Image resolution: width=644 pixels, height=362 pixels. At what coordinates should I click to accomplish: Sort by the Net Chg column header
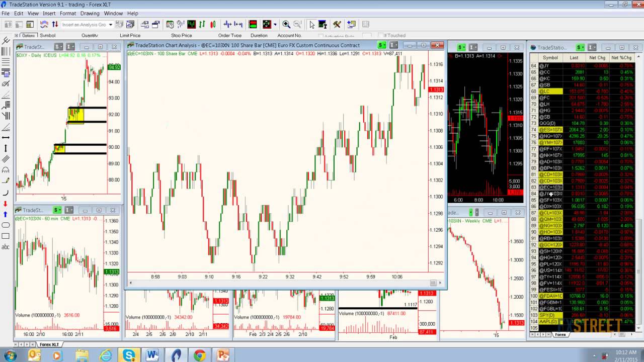597,58
